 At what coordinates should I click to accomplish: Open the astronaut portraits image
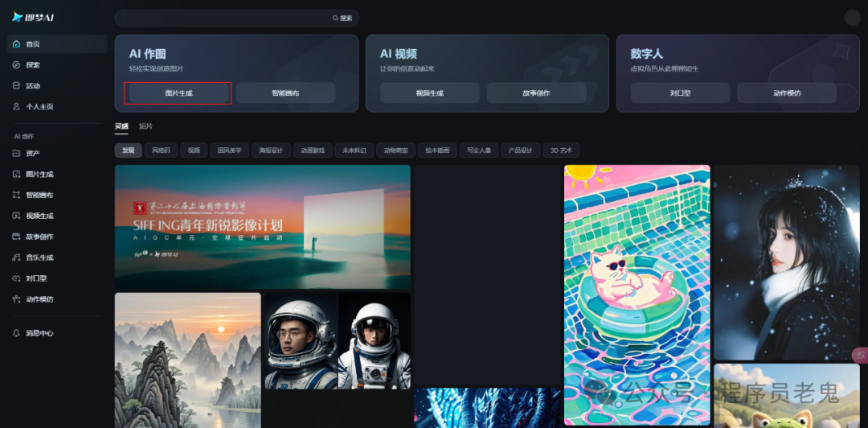(337, 340)
